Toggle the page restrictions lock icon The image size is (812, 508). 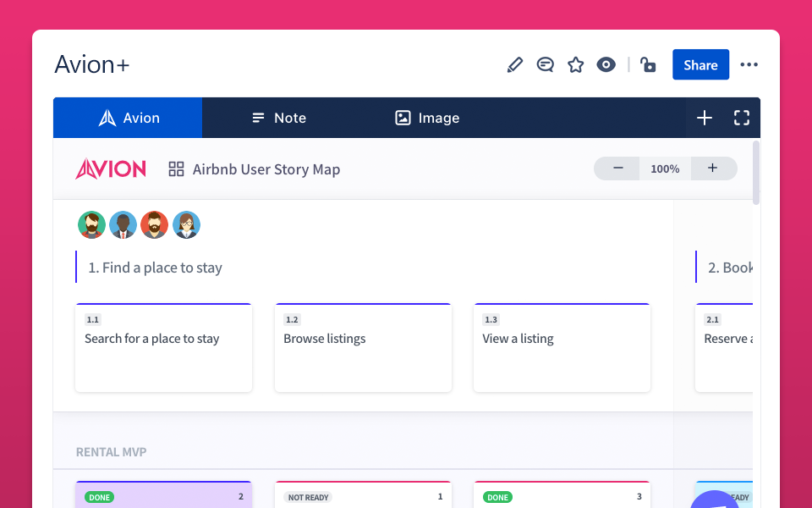[648, 65]
